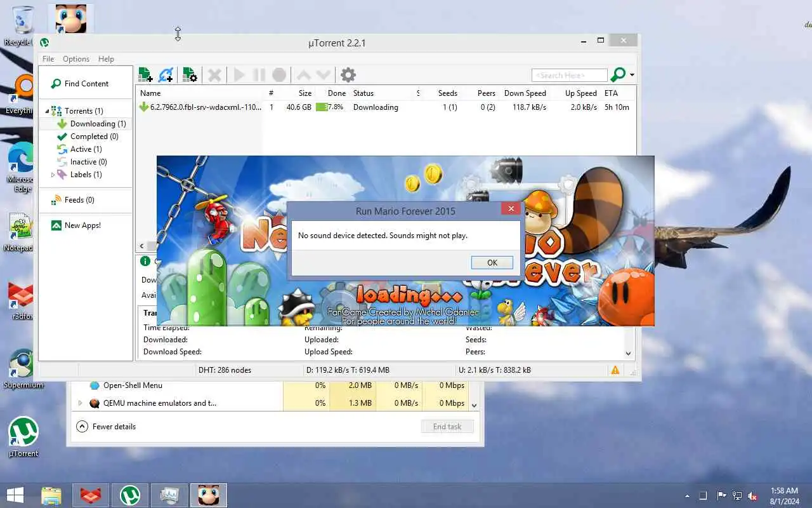Screen dimensions: 812x508
Task: Select Labels (1) in sidebar
Action: [x=79, y=175]
